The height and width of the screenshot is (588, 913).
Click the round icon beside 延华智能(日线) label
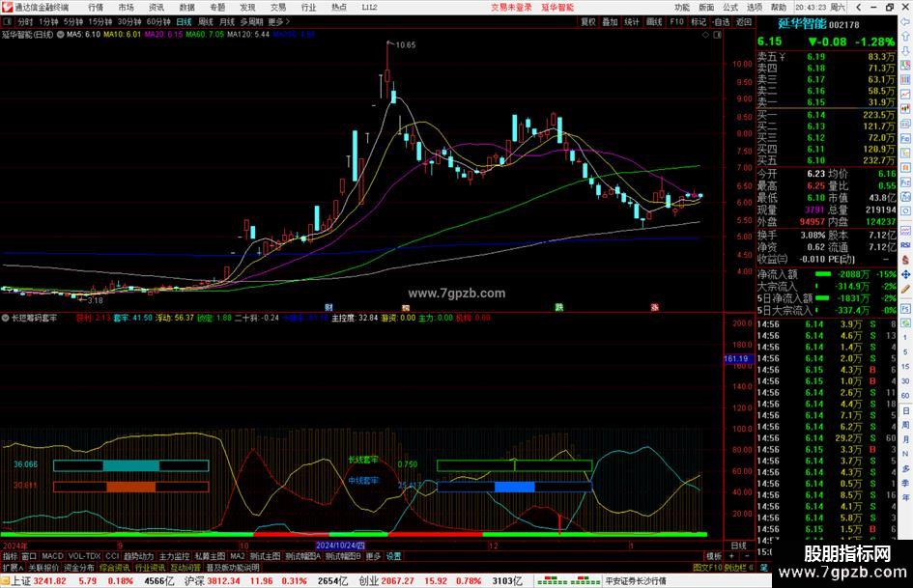click(60, 35)
